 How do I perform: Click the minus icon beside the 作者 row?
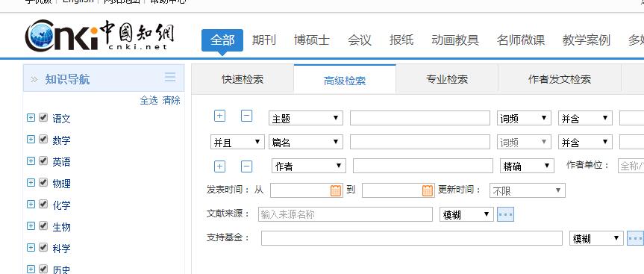(246, 166)
